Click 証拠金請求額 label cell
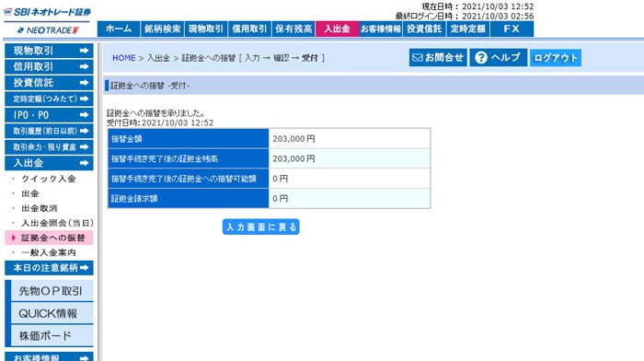Screen dimensions: 644x361 coord(189,199)
